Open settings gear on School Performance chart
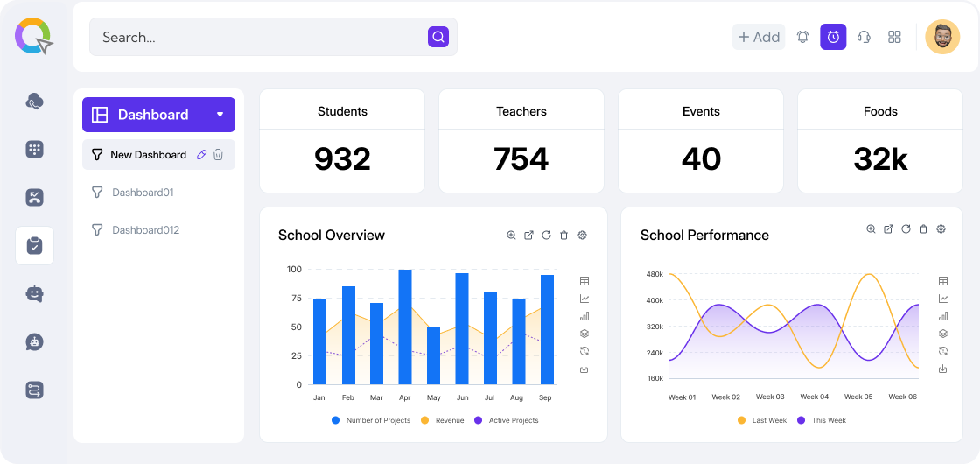980x464 pixels. coord(941,229)
